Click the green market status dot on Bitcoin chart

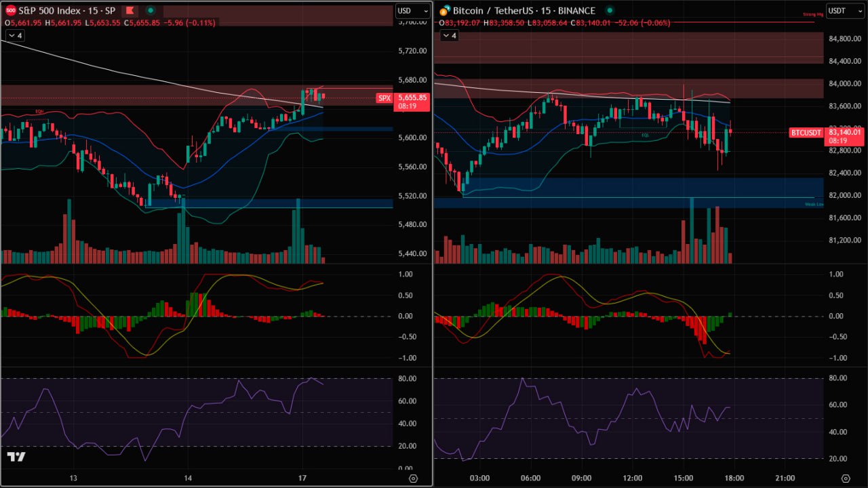(x=610, y=11)
